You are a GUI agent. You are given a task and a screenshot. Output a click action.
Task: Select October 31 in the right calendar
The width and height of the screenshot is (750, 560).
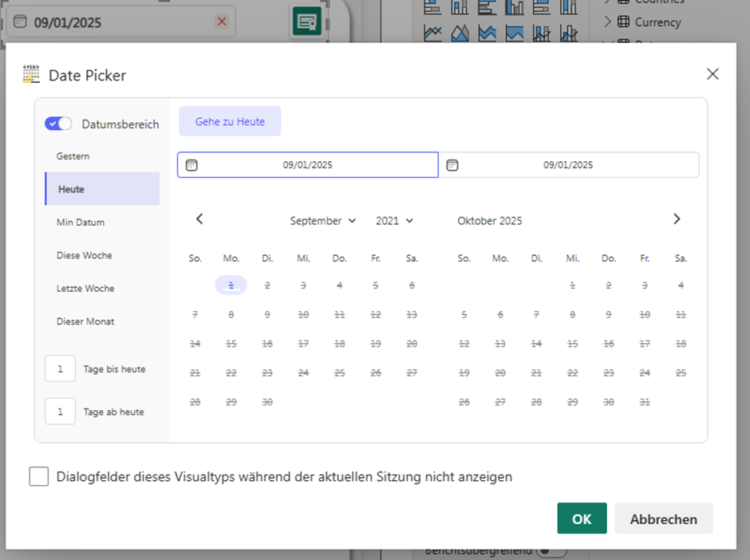point(645,402)
